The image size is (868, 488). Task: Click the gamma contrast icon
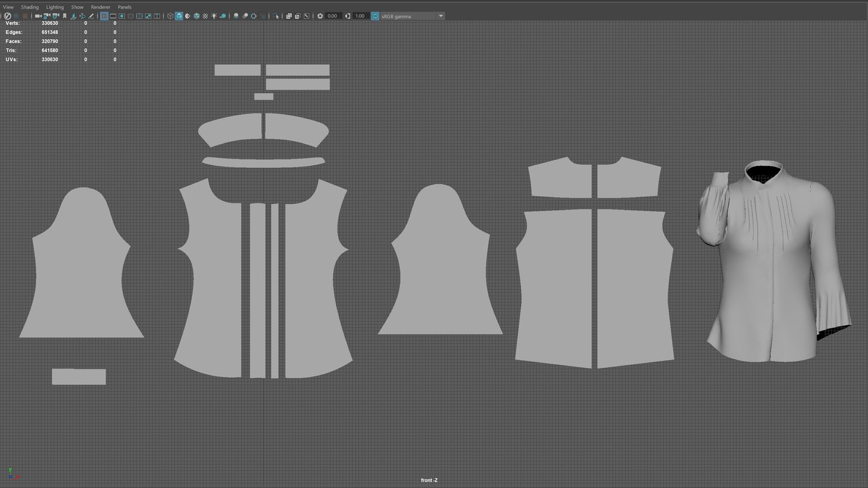pos(347,16)
